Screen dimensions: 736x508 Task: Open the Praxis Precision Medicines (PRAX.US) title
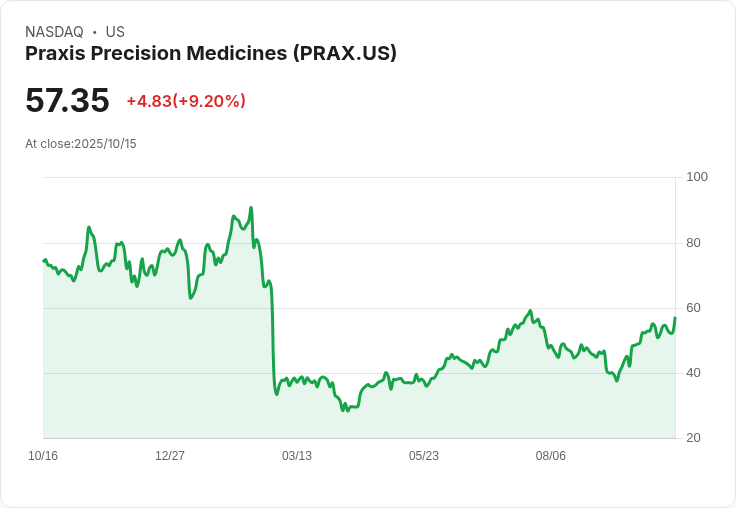[211, 53]
